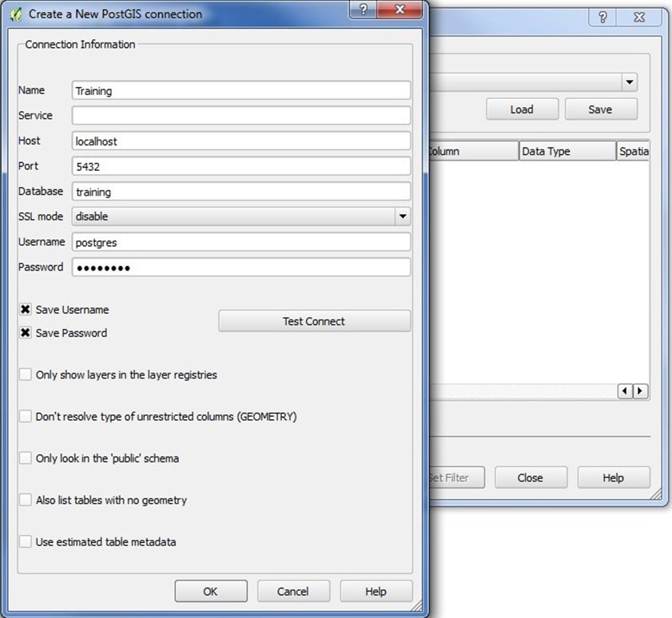Image resolution: width=672 pixels, height=618 pixels.
Task: Click the help icon on the background dialog
Action: tap(602, 18)
